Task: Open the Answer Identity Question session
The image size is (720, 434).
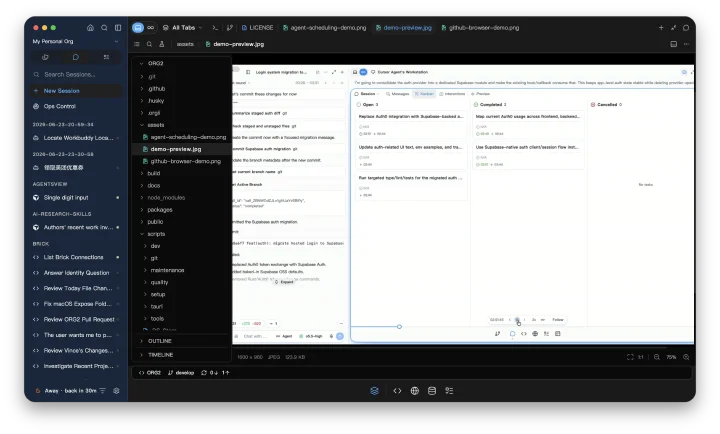Action: pyautogui.click(x=76, y=273)
